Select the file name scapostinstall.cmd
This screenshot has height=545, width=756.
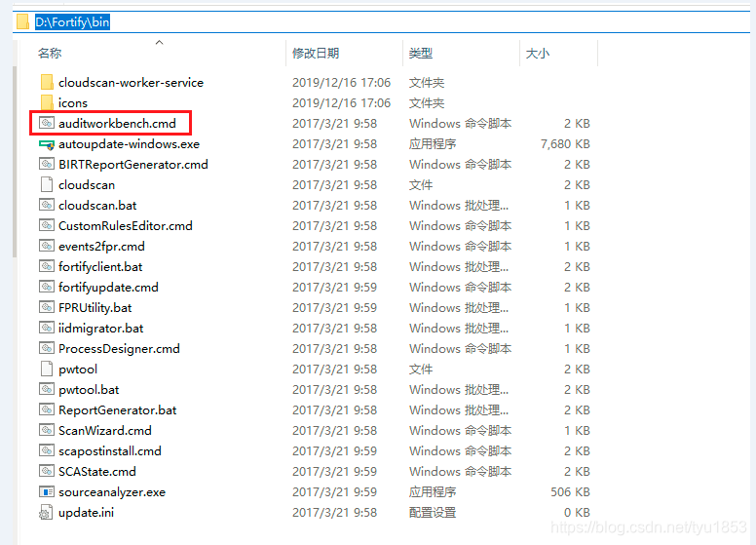(x=110, y=451)
